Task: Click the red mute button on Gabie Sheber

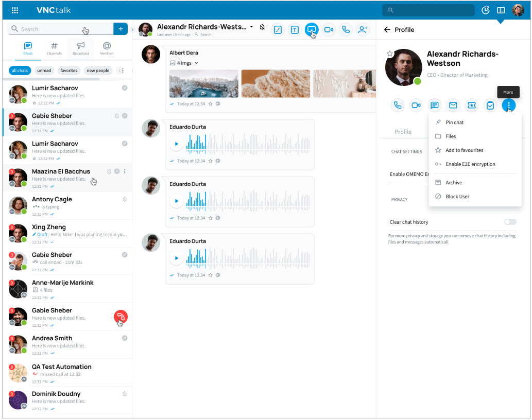Action: (x=121, y=317)
